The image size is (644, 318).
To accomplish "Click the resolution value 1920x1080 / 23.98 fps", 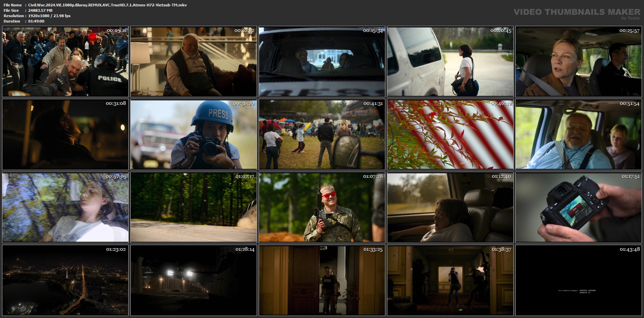I will [x=49, y=16].
